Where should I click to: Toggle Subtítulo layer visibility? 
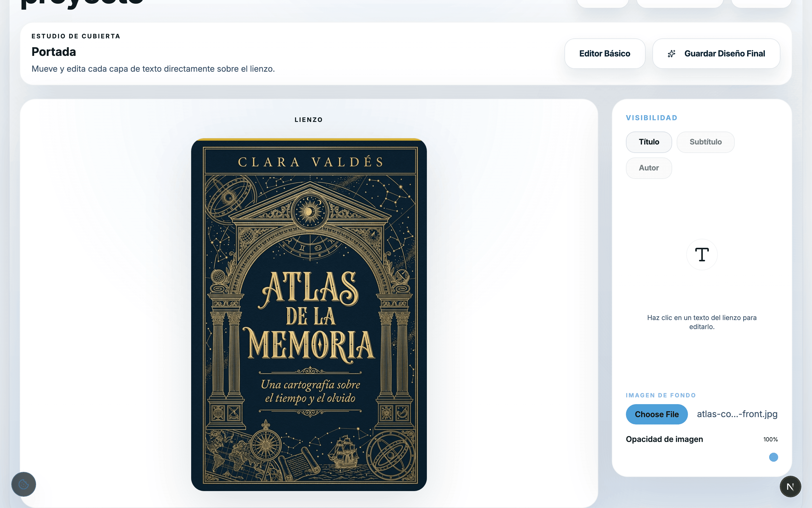[x=705, y=142]
